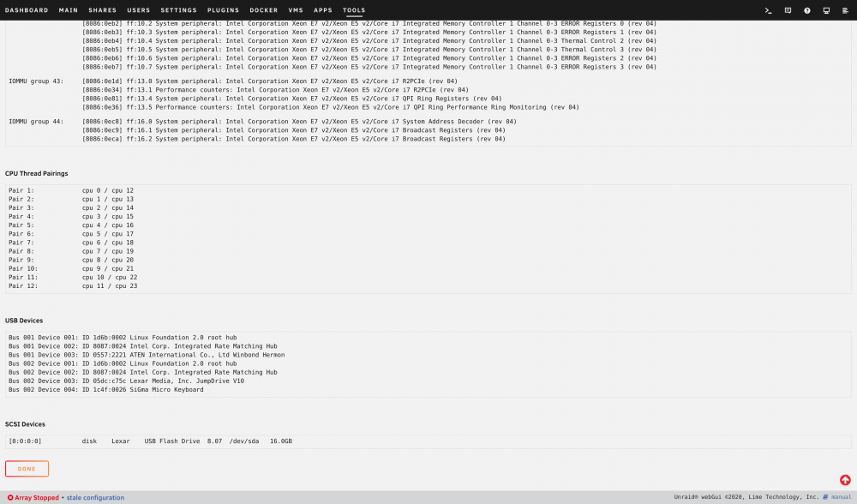857x504 pixels.
Task: Open the Dashboard tab
Action: coord(27,9)
